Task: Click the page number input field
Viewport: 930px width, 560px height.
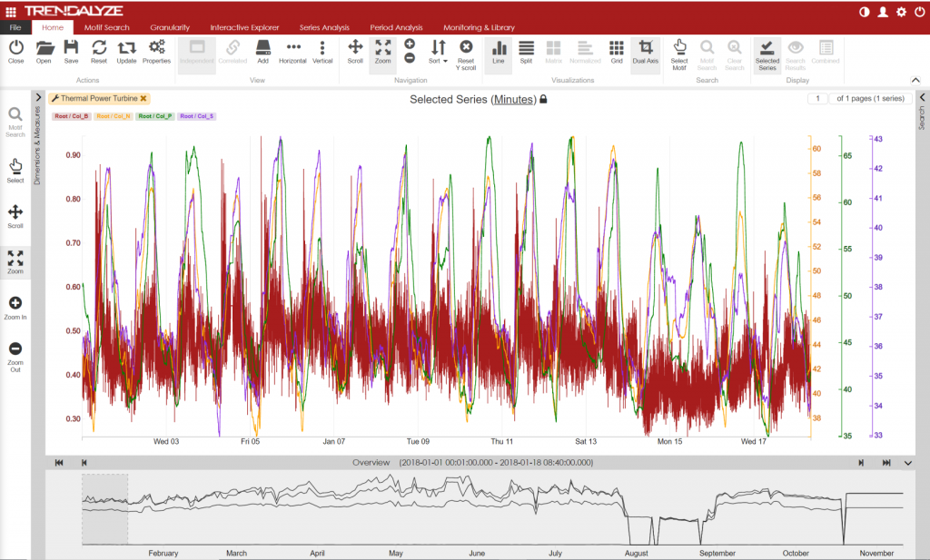Action: [x=817, y=99]
